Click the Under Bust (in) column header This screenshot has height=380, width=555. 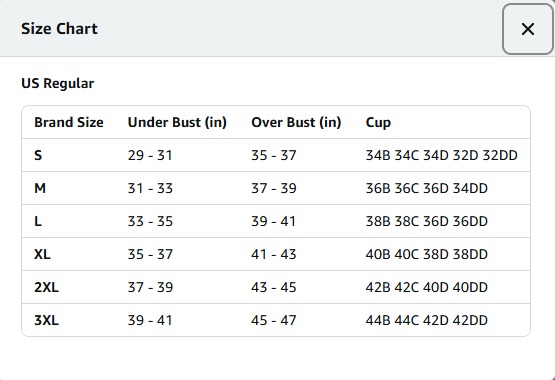[x=177, y=122]
